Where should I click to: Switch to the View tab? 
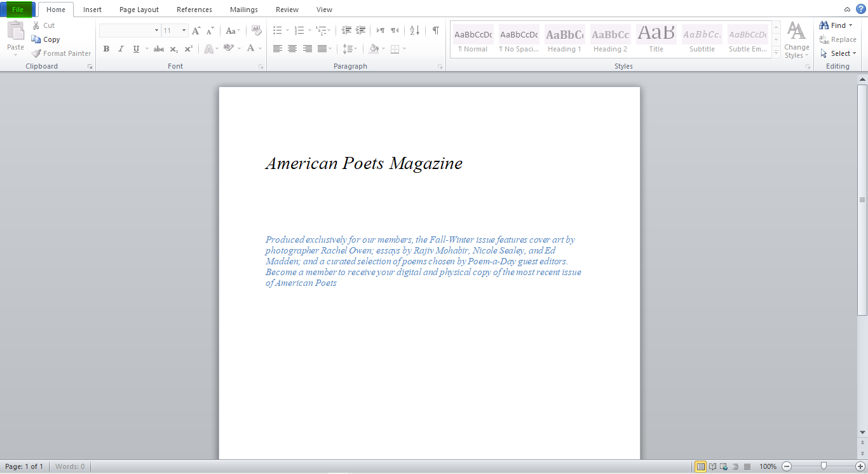click(324, 10)
